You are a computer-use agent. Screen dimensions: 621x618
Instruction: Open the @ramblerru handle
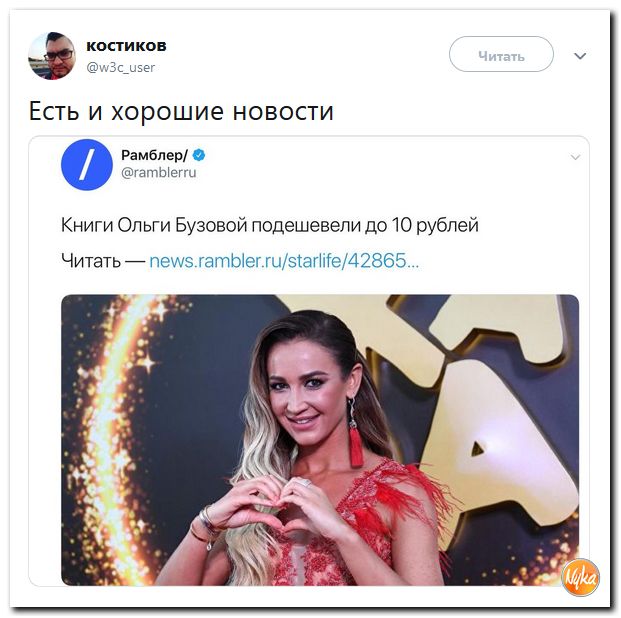(x=158, y=173)
